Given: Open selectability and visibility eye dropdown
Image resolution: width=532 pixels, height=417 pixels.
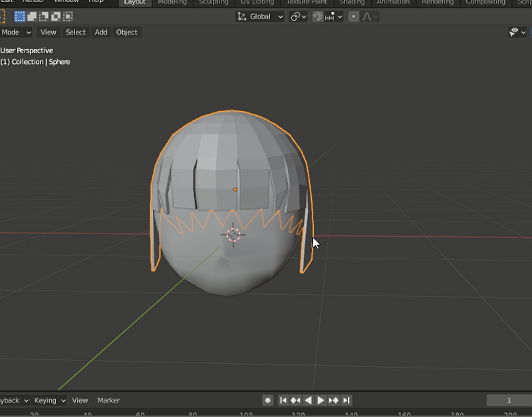Looking at the screenshot, I should pos(517,32).
